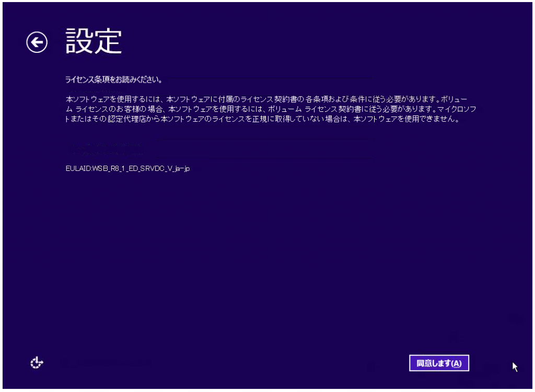Screen dimensions: 535x392
Task: Click the 設定 title text
Action: pos(94,41)
